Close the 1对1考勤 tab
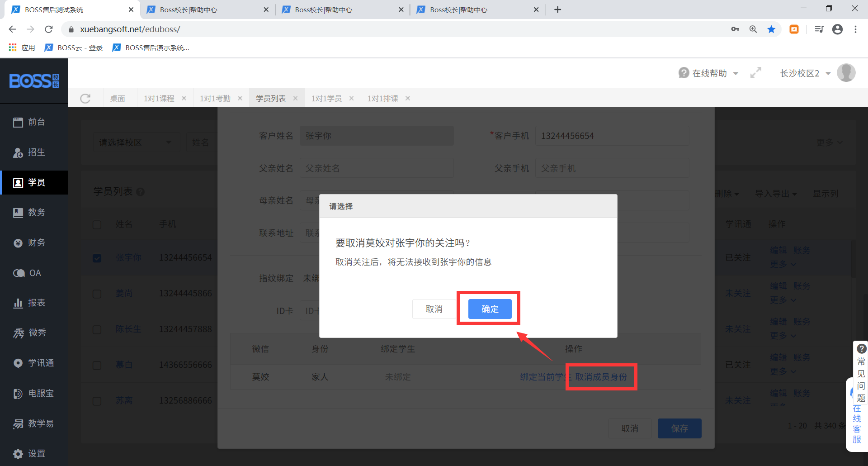Image resolution: width=868 pixels, height=466 pixels. (240, 98)
